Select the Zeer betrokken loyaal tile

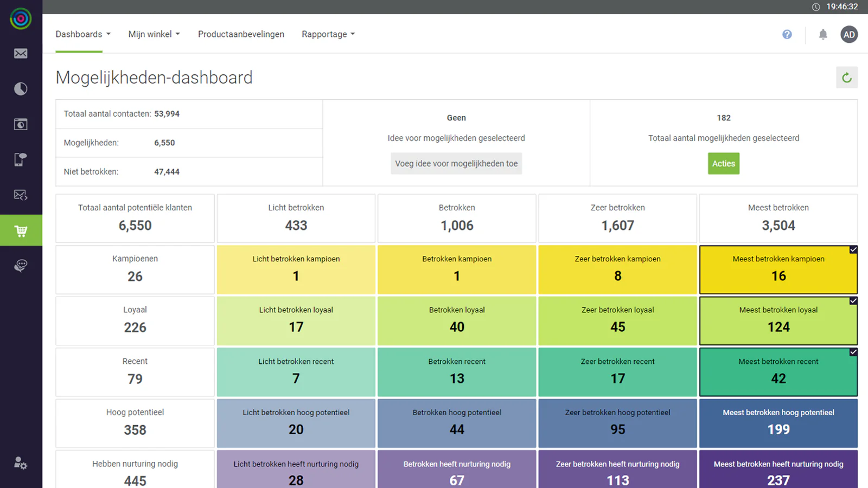(618, 320)
